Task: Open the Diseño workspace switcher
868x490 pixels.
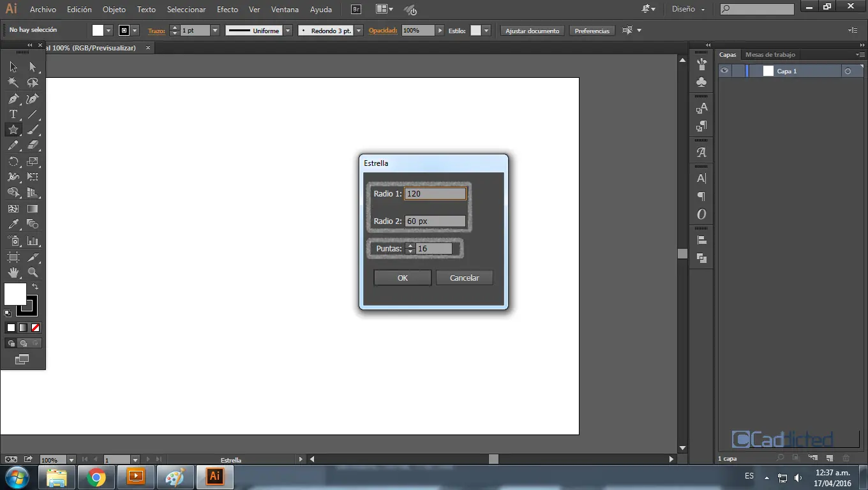Action: click(688, 10)
